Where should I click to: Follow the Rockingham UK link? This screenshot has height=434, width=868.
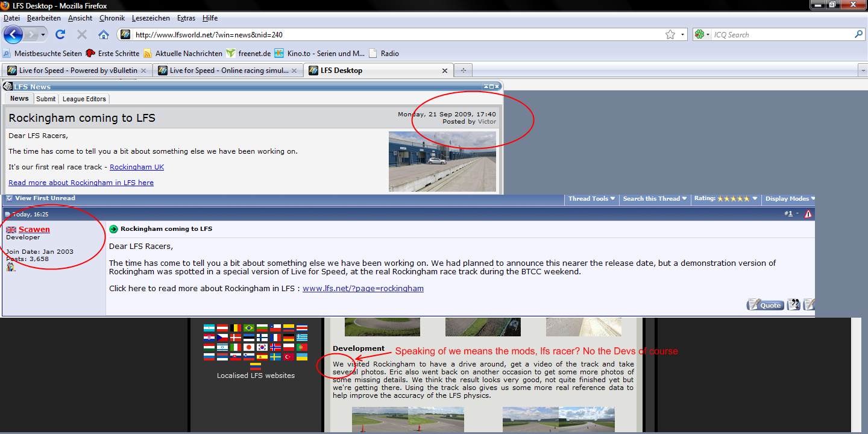point(137,167)
